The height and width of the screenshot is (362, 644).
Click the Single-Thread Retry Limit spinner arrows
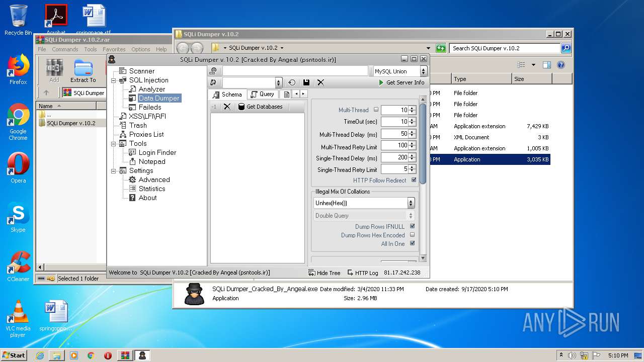click(x=412, y=169)
